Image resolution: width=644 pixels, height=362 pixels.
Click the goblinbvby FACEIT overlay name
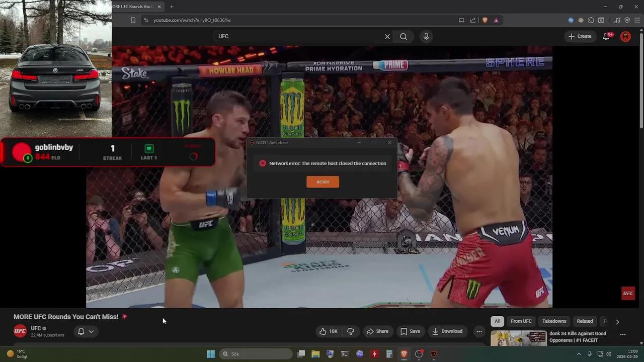click(x=54, y=147)
